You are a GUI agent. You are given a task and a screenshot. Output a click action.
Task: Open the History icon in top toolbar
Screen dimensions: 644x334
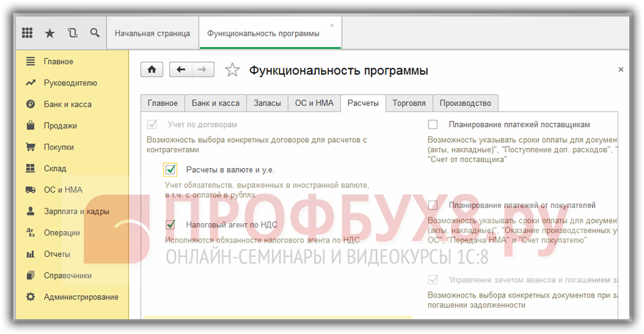click(73, 33)
